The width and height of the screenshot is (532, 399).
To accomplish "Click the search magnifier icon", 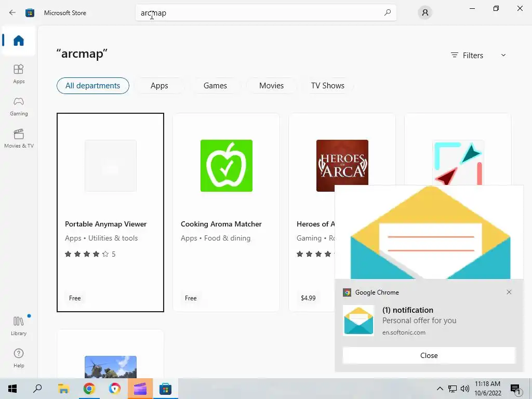I will tap(388, 12).
